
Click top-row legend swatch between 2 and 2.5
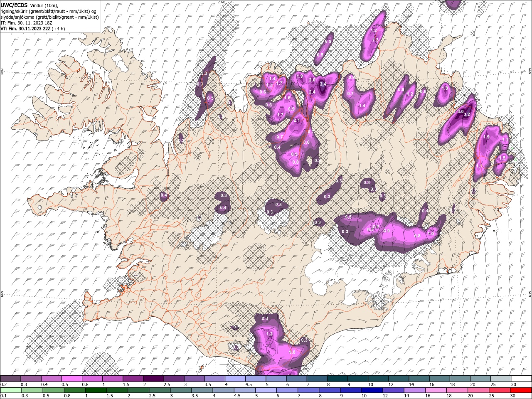153,379
